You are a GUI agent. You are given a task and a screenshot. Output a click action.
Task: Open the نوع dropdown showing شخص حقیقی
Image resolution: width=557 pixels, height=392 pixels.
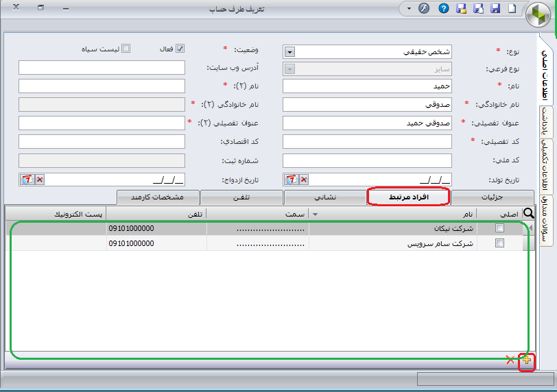[x=289, y=52]
